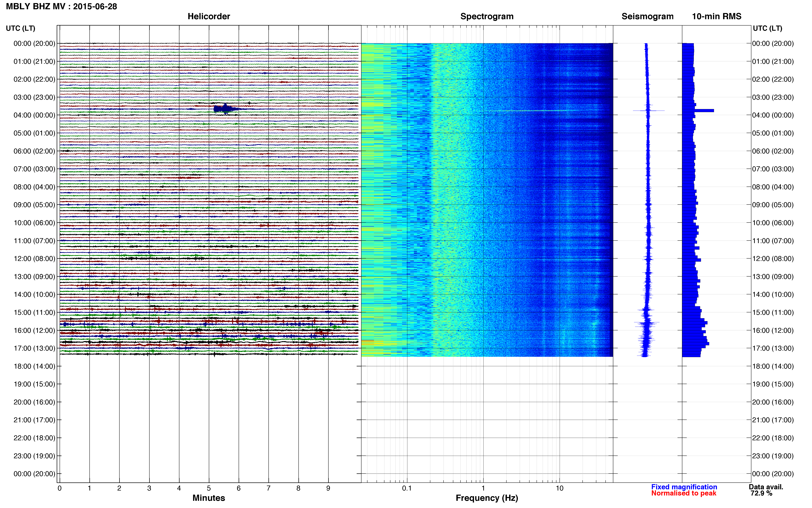Viewport: 812px width, 508px height.
Task: Click the left '04:00 (00:00)' time label
Action: point(34,115)
